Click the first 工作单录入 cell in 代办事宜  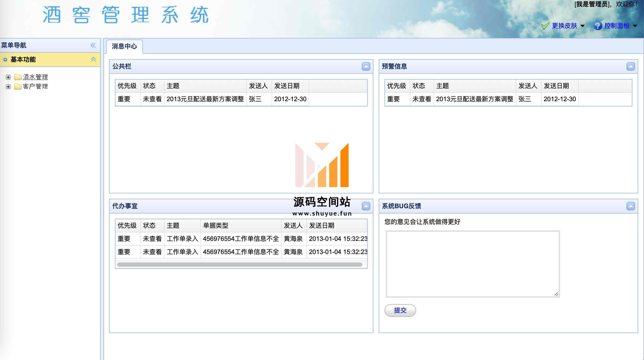pos(182,239)
